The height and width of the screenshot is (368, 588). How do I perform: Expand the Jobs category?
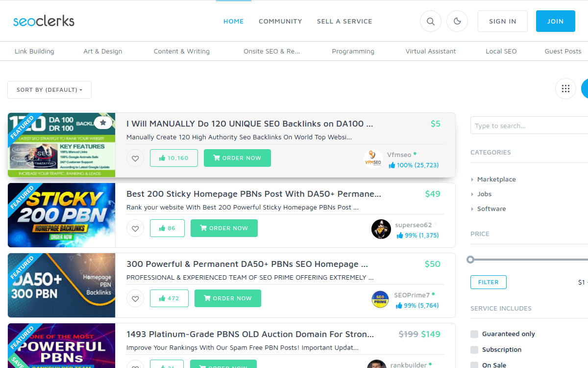(485, 194)
